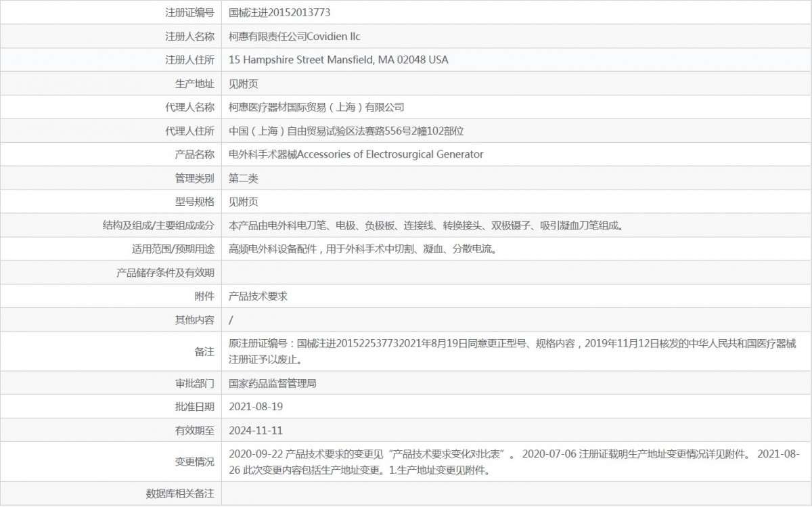The height and width of the screenshot is (507, 812).
Task: Select the 审批部门 label cell
Action: (x=195, y=383)
